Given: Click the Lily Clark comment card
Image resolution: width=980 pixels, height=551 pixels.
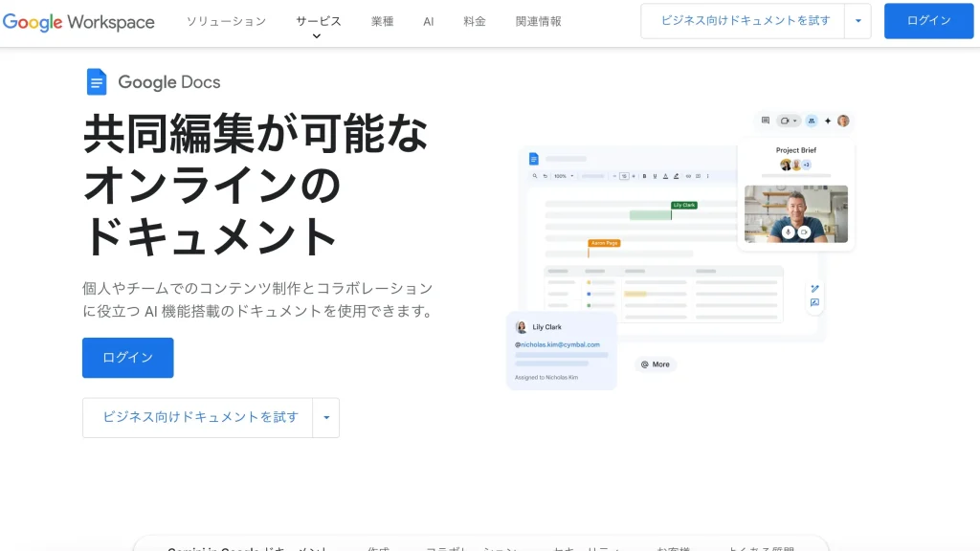Looking at the screenshot, I should pos(561,351).
